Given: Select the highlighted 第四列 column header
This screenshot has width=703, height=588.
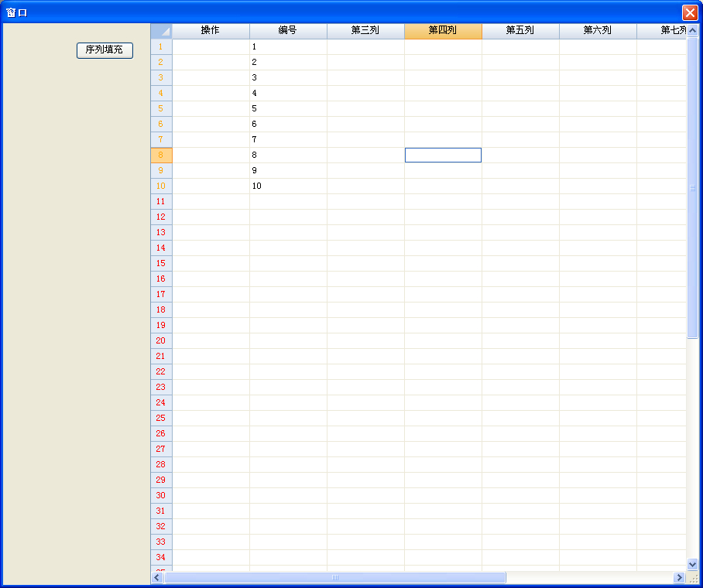Looking at the screenshot, I should [x=444, y=31].
